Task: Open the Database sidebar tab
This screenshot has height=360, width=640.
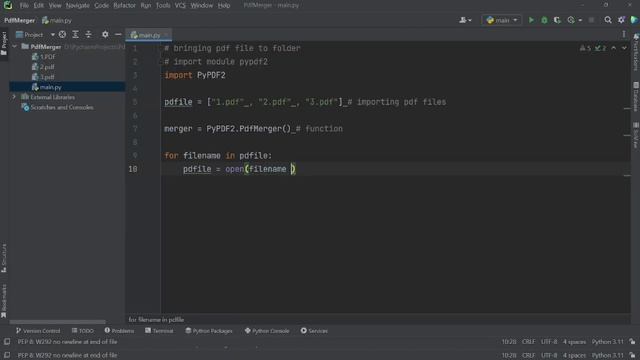Action: [x=636, y=96]
